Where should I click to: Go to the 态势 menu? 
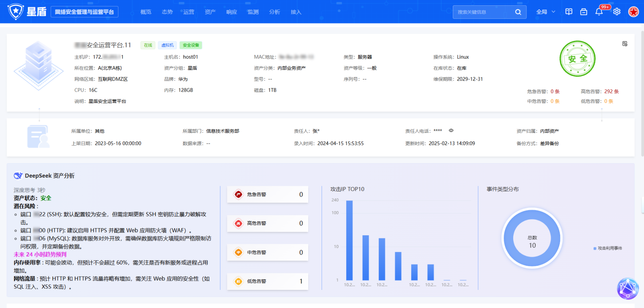point(167,12)
